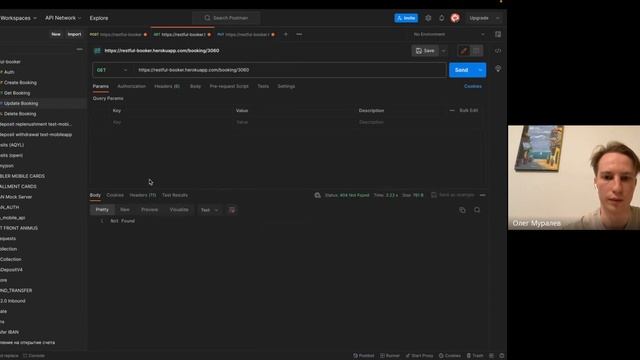The image size is (640, 360).
Task: Open the Cookies link below Send
Action: pyautogui.click(x=473, y=86)
